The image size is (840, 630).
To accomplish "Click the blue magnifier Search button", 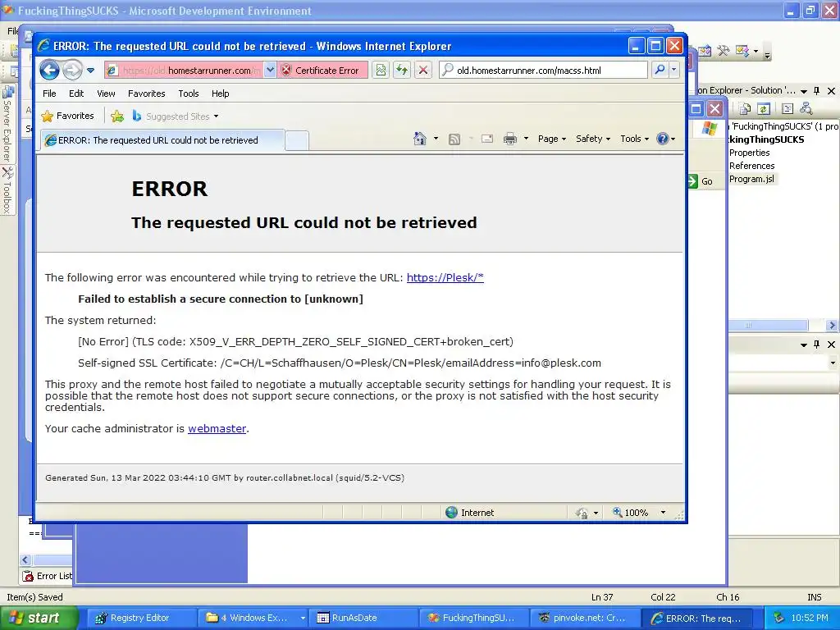I will 660,71.
